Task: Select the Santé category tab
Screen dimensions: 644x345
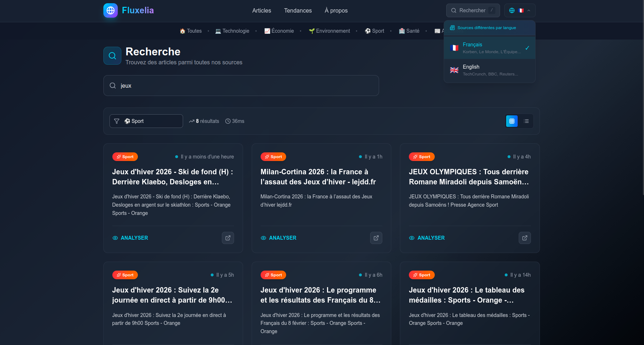Action: point(409,31)
